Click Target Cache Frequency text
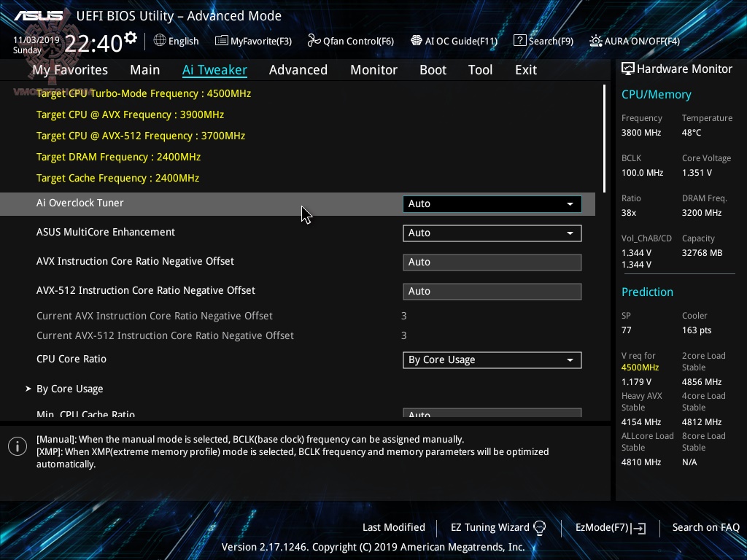The height and width of the screenshot is (560, 747). pyautogui.click(x=117, y=178)
